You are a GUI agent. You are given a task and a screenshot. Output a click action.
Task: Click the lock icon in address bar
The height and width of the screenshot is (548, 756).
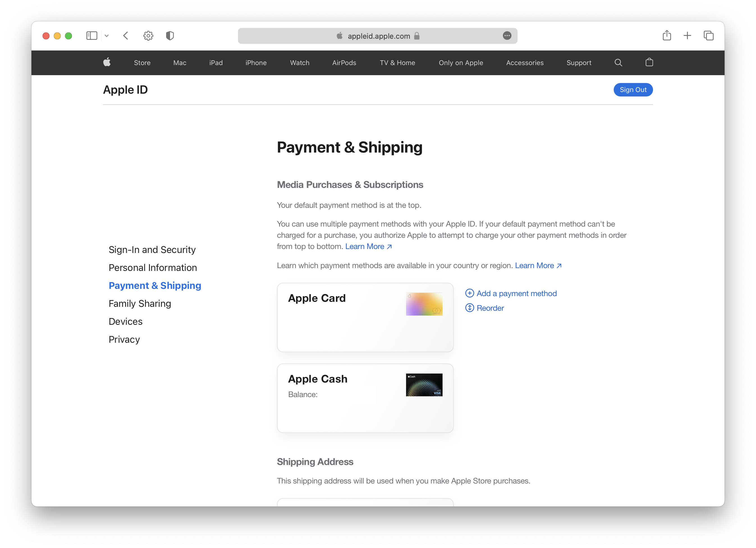click(417, 36)
